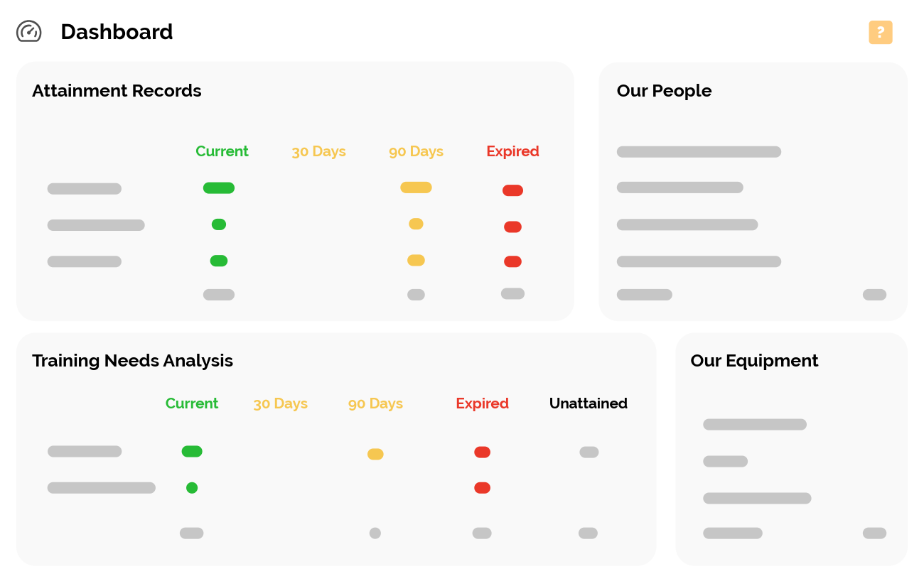This screenshot has width=924, height=586.
Task: Click first row green Current pill in Attainment Records
Action: click(219, 188)
